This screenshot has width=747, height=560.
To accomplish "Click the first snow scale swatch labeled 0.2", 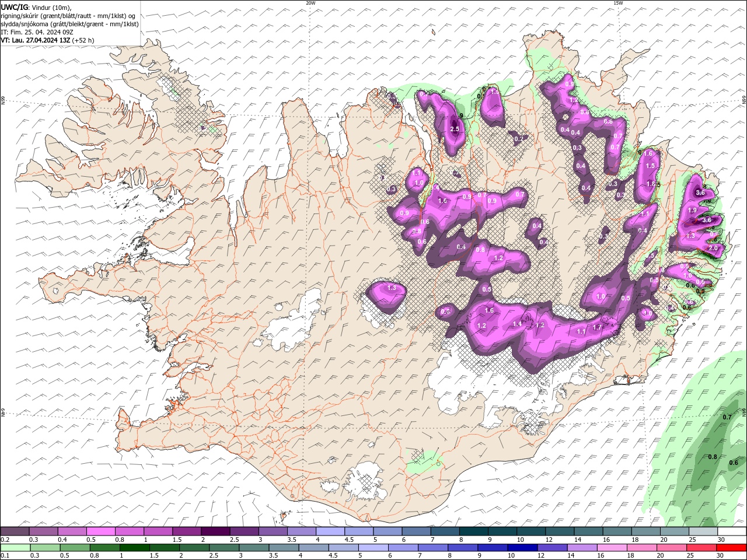I will pyautogui.click(x=15, y=531).
